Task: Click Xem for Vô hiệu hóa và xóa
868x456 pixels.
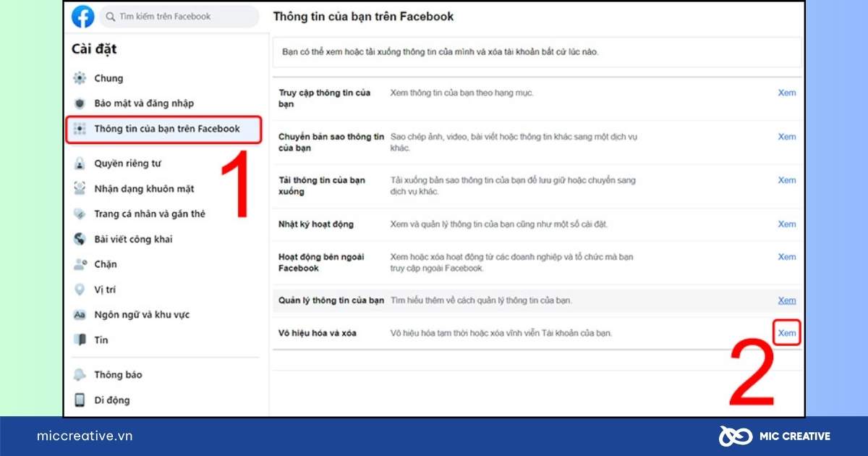Action: [787, 333]
